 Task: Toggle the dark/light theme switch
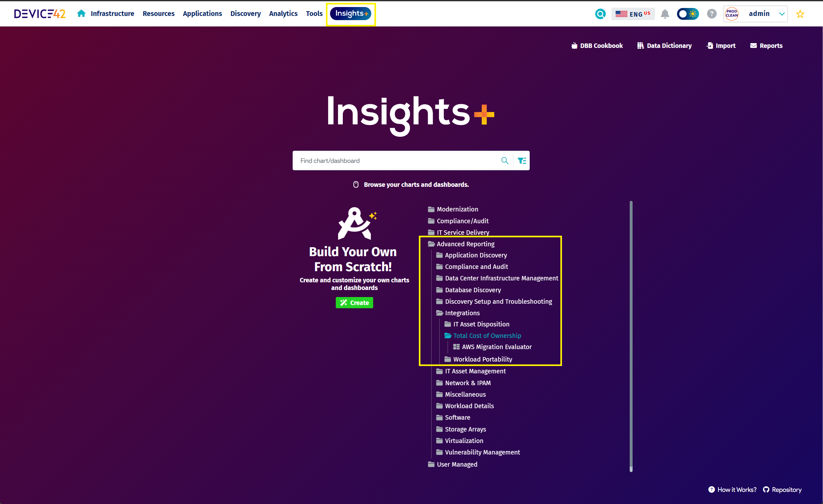(x=688, y=14)
